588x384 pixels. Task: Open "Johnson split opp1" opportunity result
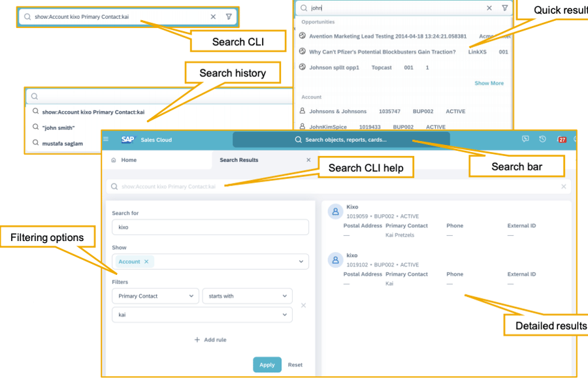pos(334,67)
